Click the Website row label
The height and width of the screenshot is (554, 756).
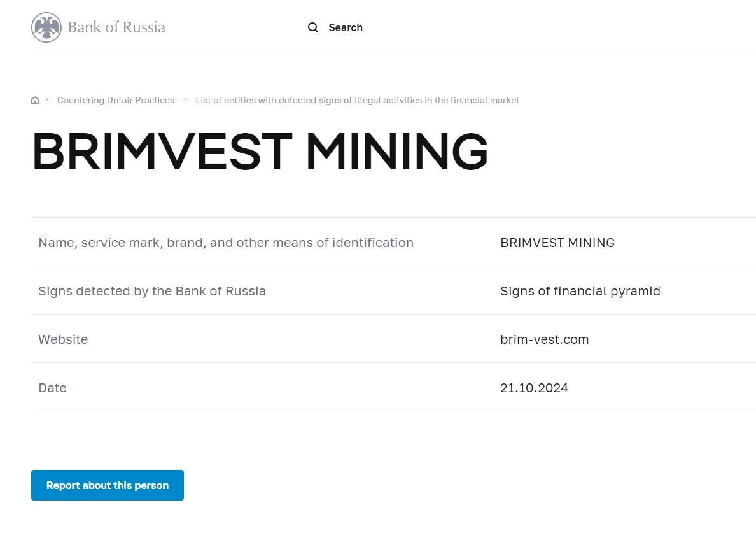point(63,339)
